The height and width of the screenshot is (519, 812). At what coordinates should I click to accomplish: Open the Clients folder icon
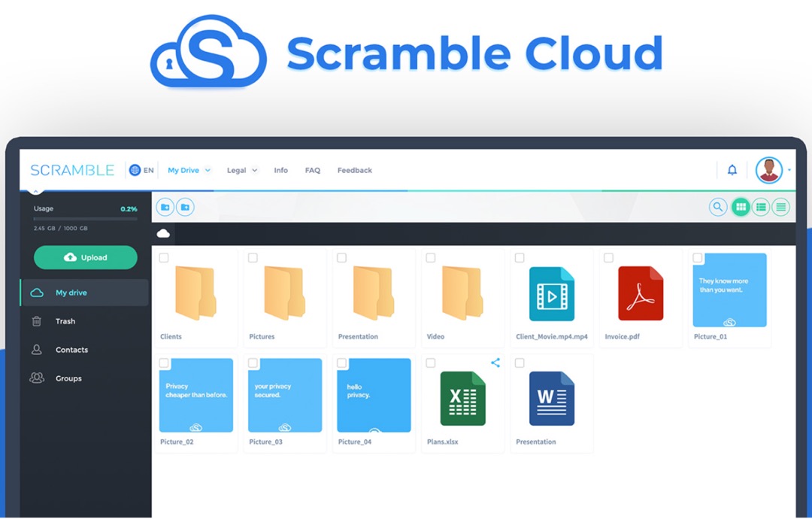(x=195, y=293)
